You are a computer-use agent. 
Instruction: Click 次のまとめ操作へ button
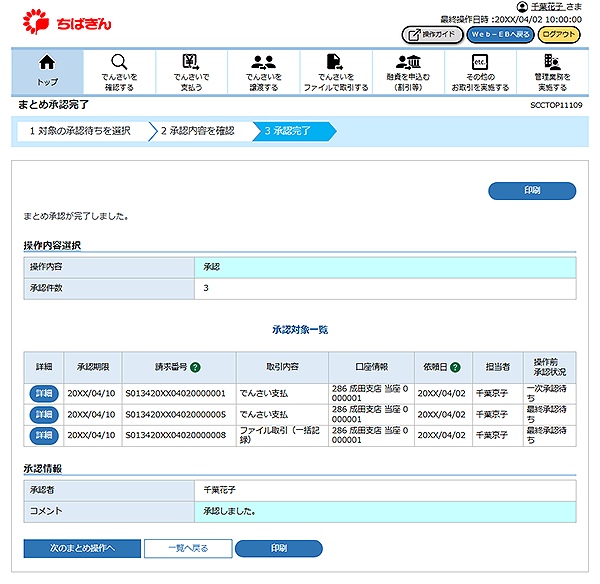pyautogui.click(x=82, y=548)
